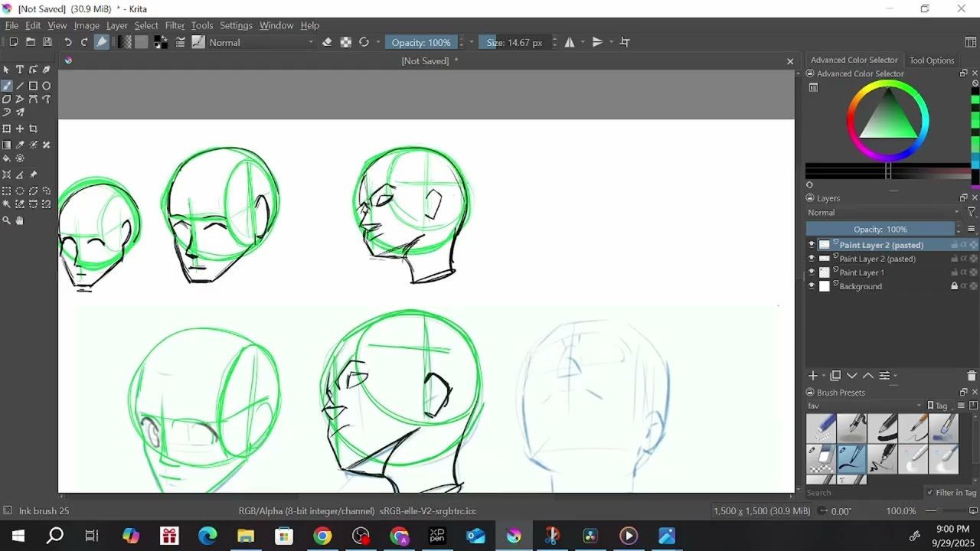Select the Gradient tool
Viewport: 980px width, 551px height.
[7, 145]
